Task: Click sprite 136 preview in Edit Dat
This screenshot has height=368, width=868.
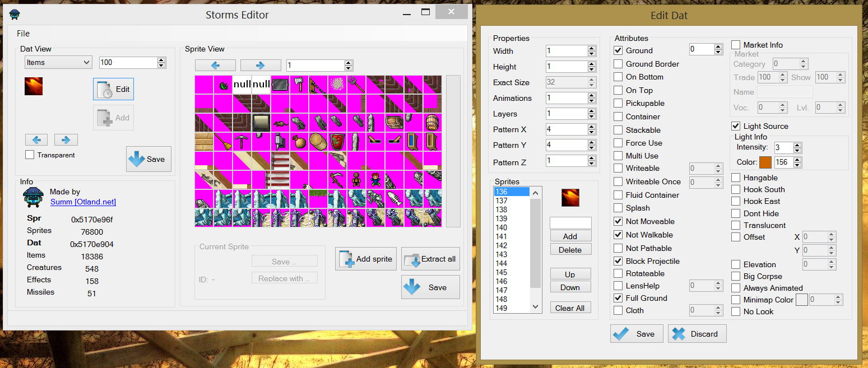Action: (x=570, y=198)
